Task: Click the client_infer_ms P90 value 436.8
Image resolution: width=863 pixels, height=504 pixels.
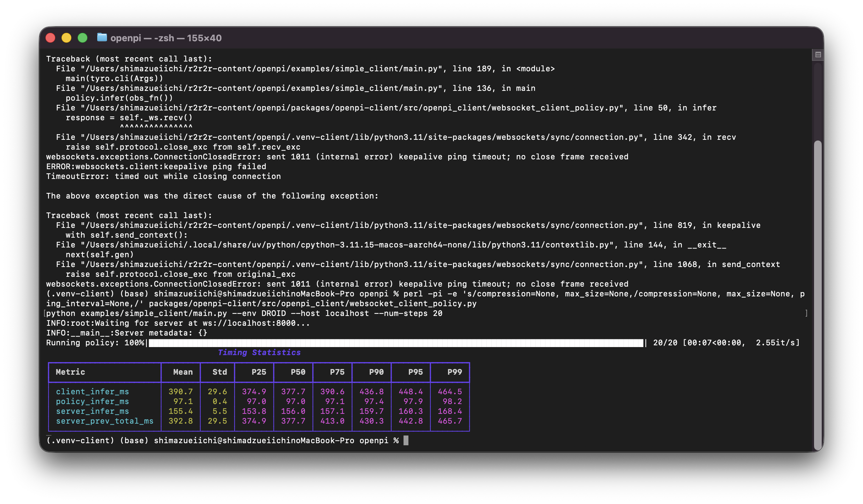Action: (x=371, y=391)
